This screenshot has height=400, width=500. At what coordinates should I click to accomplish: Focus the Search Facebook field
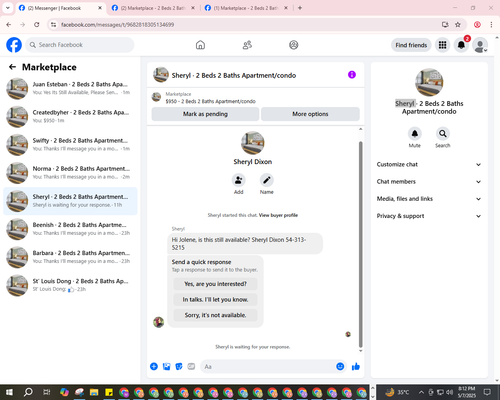[80, 45]
